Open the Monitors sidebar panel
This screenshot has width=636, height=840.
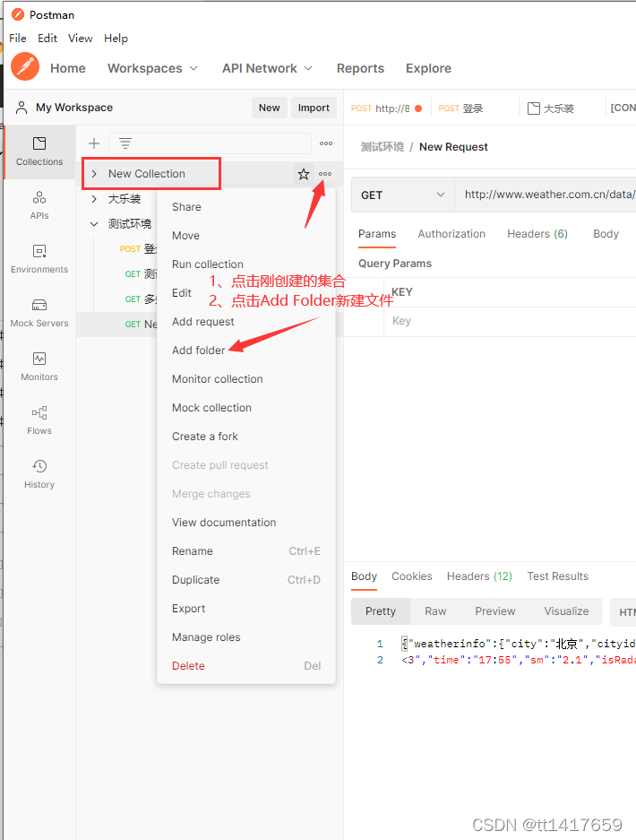coord(39,367)
